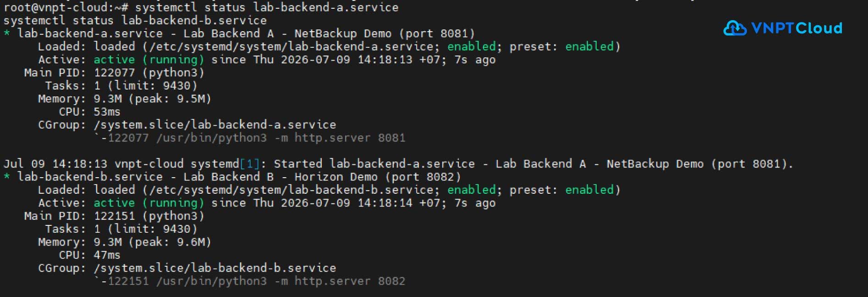Click backend B's 'active (running)' status text

tap(149, 203)
